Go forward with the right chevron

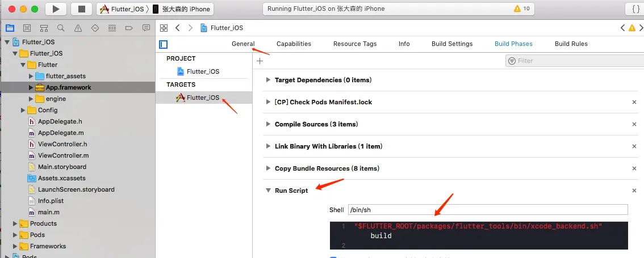(x=190, y=28)
